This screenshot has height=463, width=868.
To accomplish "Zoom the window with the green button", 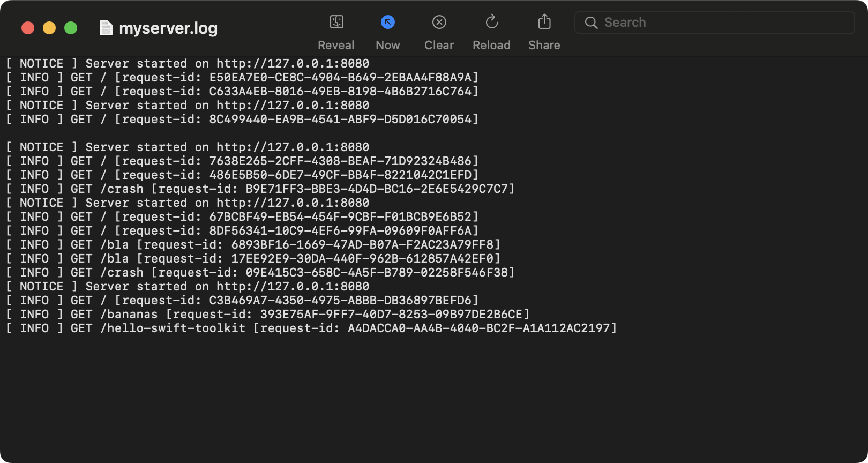I will pos(71,28).
